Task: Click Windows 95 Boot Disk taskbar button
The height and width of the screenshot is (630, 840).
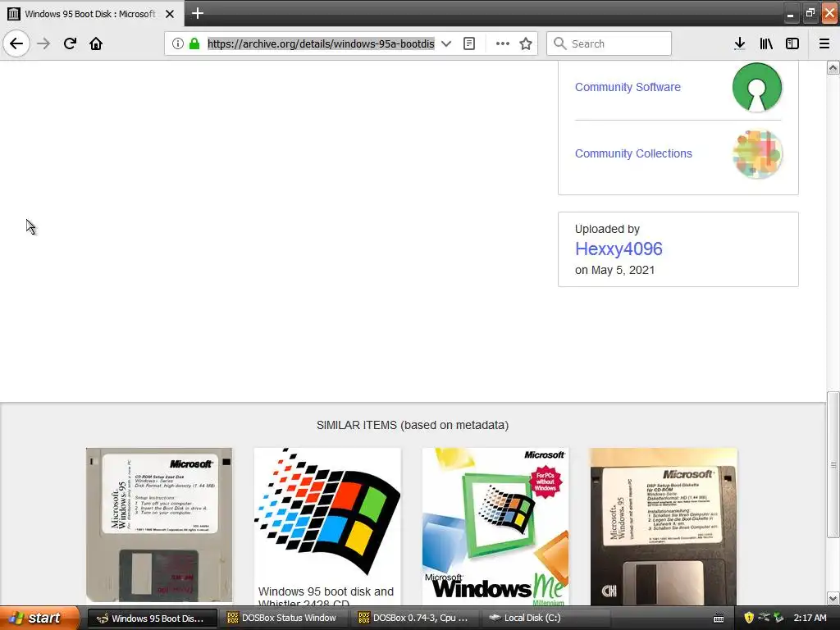Action: click(x=152, y=619)
